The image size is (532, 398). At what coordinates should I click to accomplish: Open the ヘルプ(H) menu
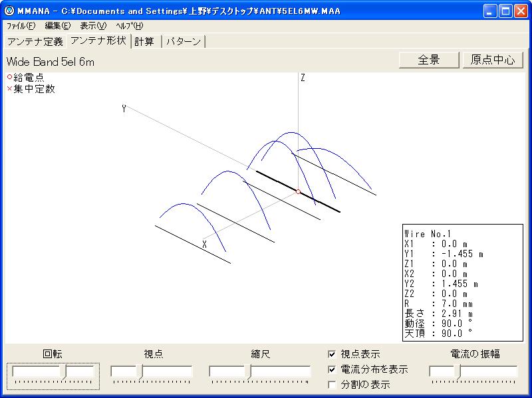point(129,26)
